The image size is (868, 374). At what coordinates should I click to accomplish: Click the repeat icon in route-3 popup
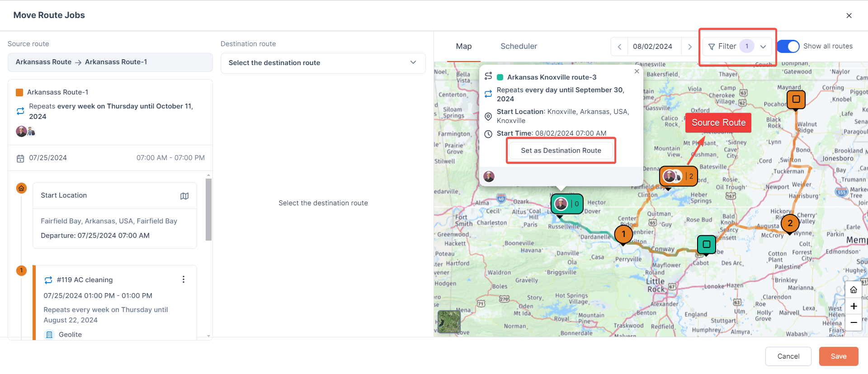(488, 94)
